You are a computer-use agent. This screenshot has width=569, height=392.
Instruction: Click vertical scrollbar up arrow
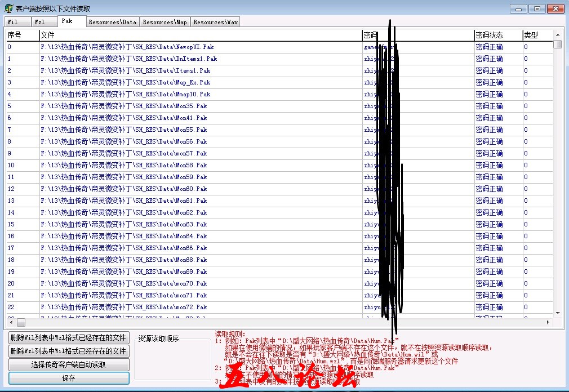point(557,34)
